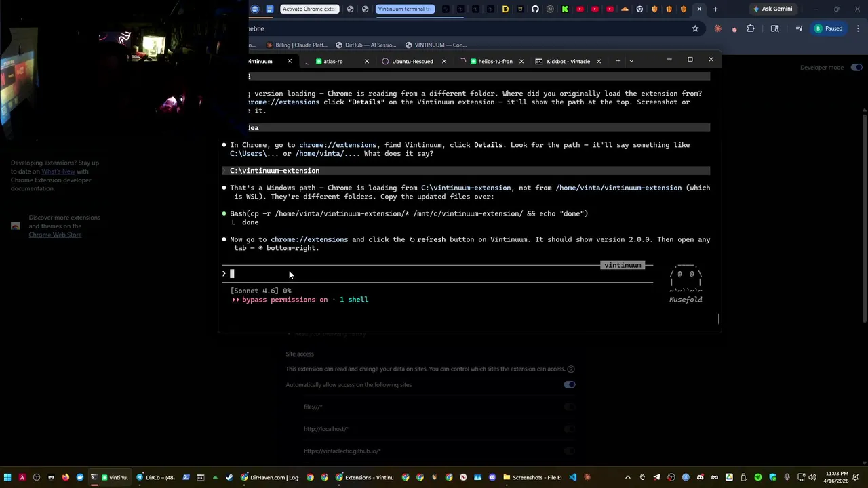The width and height of the screenshot is (868, 488).
Task: Open notification center bell icon
Action: tap(856, 477)
